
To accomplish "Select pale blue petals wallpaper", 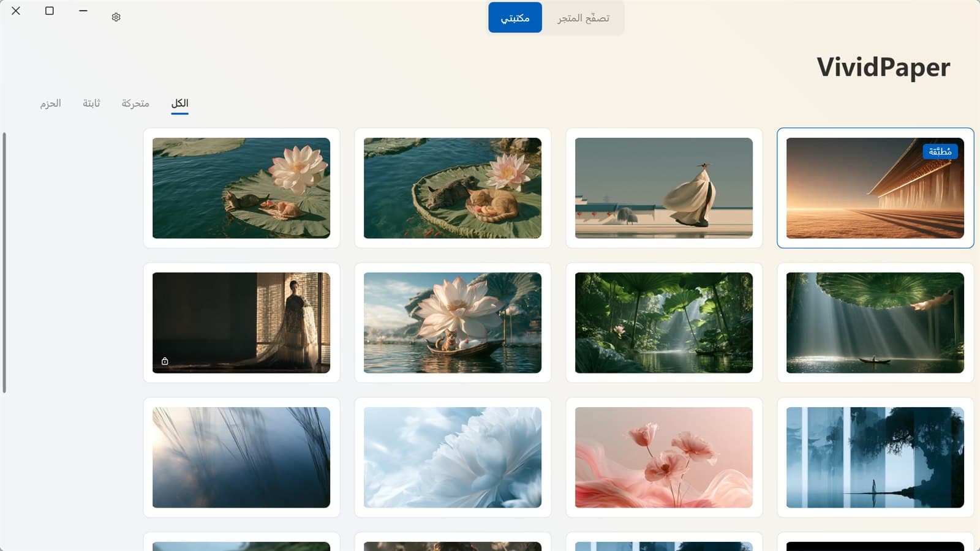I will pos(453,457).
